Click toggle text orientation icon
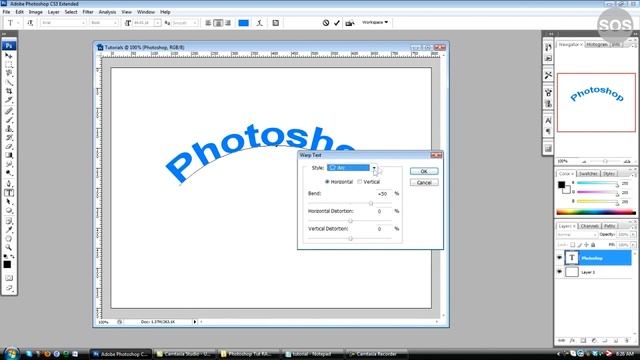The height and width of the screenshot is (360, 640). click(30, 23)
